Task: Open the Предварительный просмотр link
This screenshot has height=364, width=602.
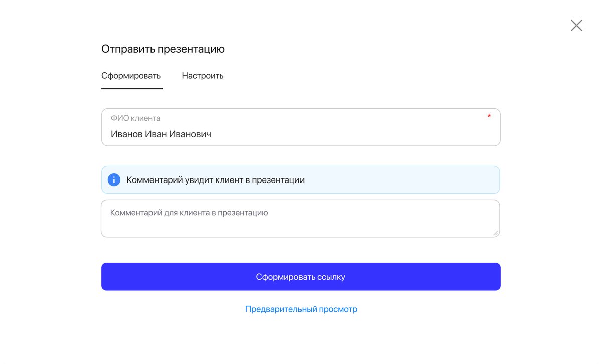Action: point(301,309)
